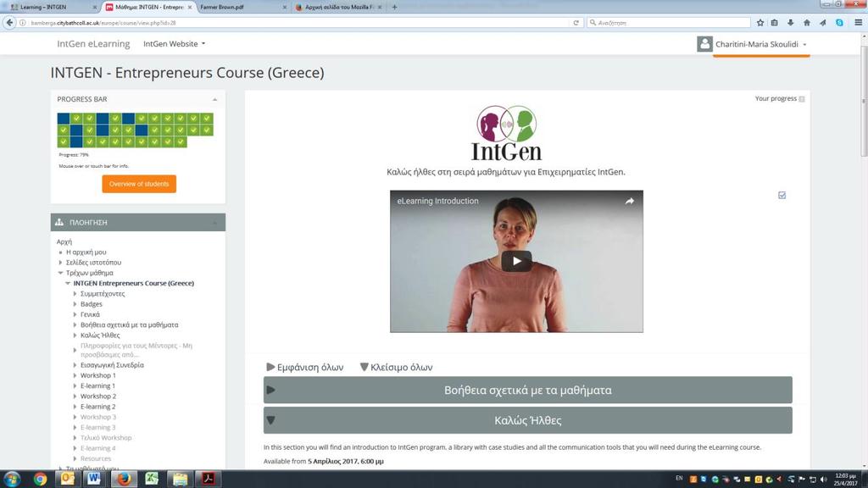Screen dimensions: 868x488
Task: Toggle completion checkbox beside the intro video
Action: pyautogui.click(x=782, y=196)
